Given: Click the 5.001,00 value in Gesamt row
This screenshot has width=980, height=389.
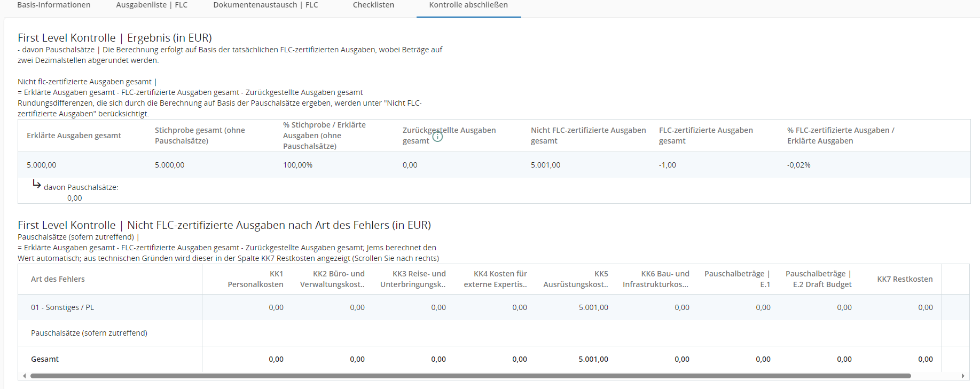Looking at the screenshot, I should point(593,359).
